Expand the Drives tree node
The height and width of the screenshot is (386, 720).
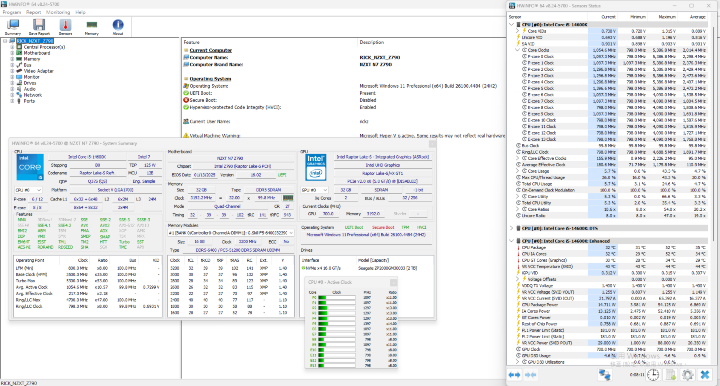pos(12,83)
